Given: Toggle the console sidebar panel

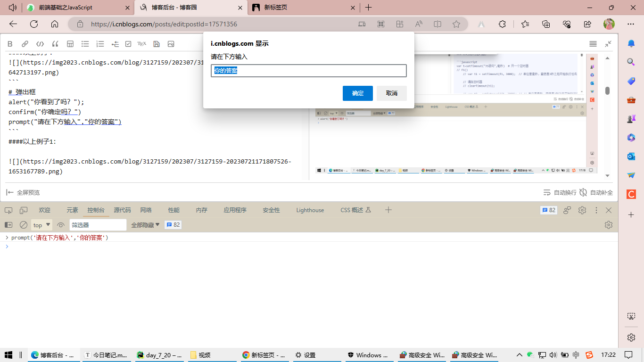Looking at the screenshot, I should [8, 225].
